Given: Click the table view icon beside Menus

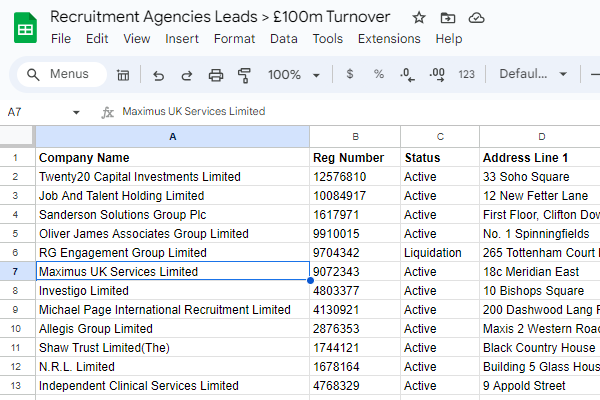Looking at the screenshot, I should coord(123,75).
